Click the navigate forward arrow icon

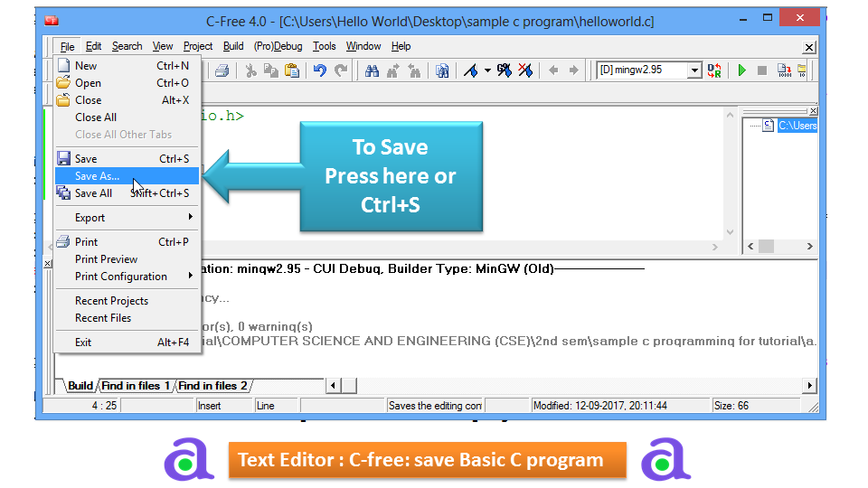[x=573, y=70]
